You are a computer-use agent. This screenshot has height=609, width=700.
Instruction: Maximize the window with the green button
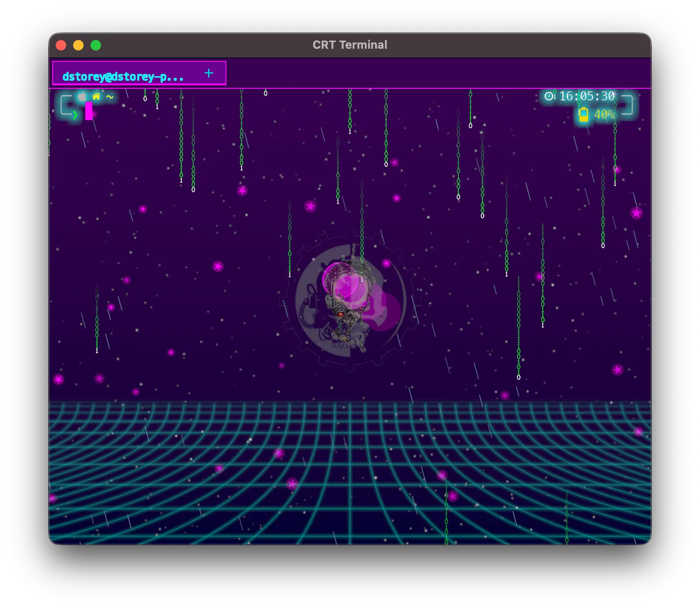(96, 45)
